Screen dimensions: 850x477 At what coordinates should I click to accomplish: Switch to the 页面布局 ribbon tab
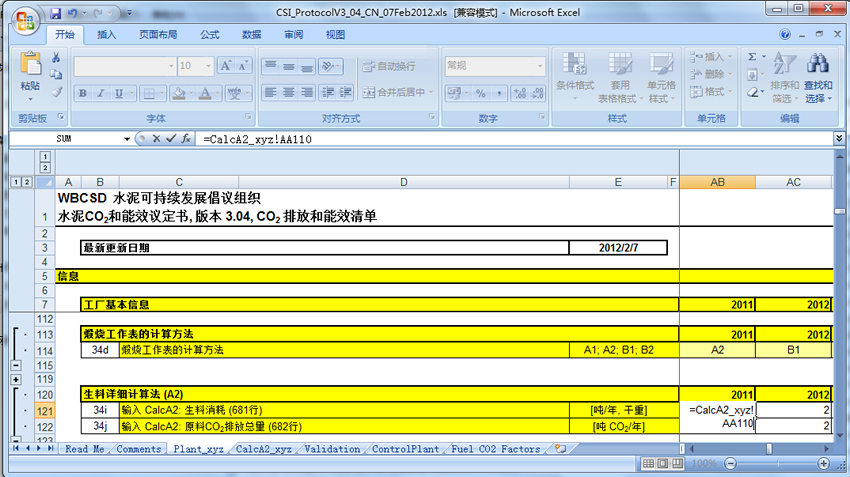coord(158,35)
